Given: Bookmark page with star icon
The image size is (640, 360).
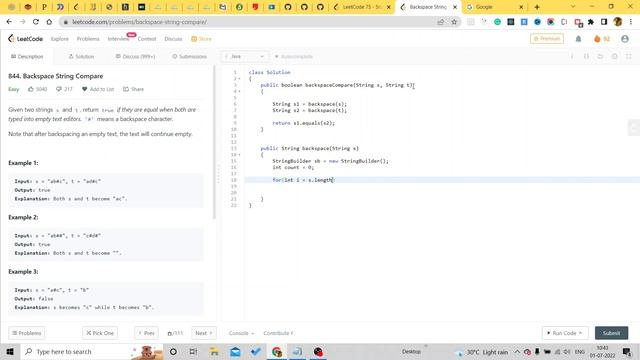Looking at the screenshot, I should tap(454, 22).
